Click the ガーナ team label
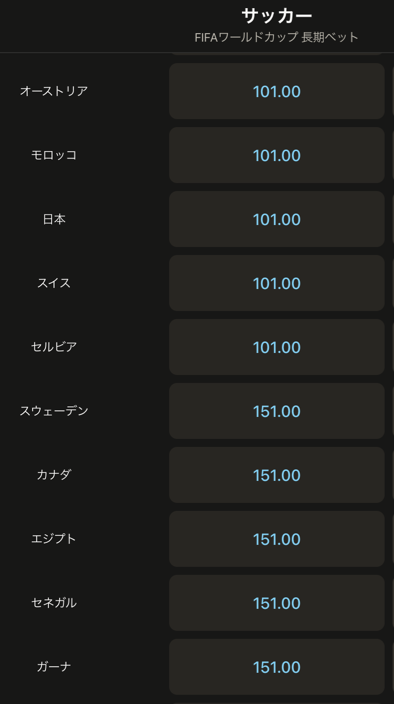The height and width of the screenshot is (704, 395). 54,667
